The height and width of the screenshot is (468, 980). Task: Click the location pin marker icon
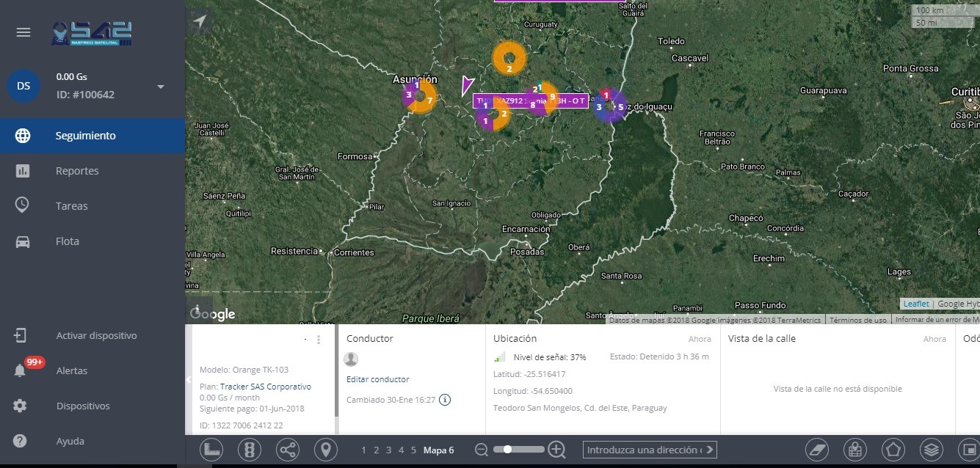[326, 450]
